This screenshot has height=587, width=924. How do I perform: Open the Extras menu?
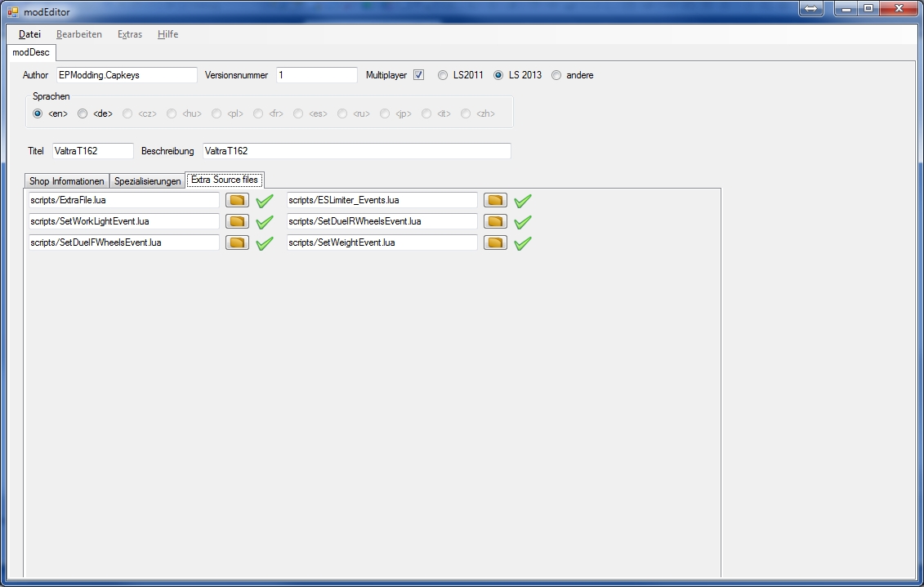tap(130, 34)
